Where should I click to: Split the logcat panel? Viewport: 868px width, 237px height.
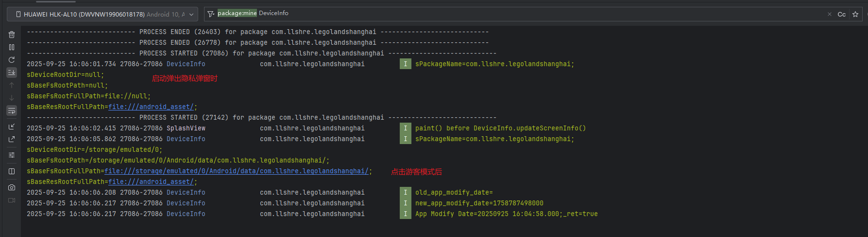(12, 171)
